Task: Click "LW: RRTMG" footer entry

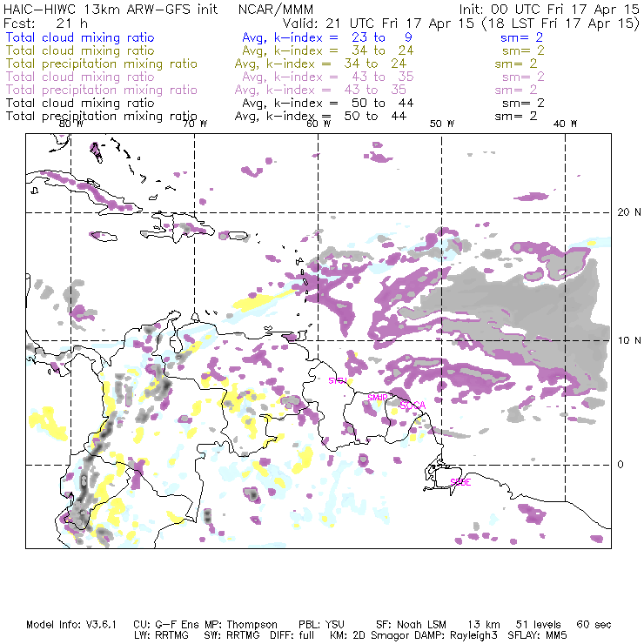Action: point(161,635)
